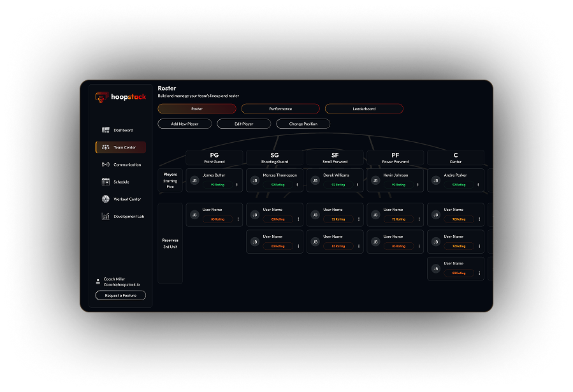Open James Butler's three-dot options menu
The width and height of the screenshot is (573, 392).
(237, 185)
